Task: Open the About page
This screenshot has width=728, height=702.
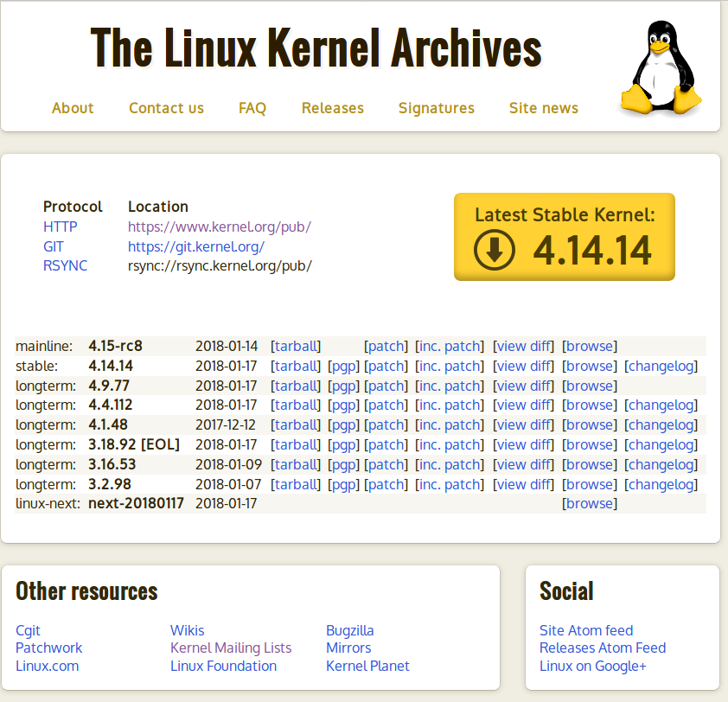Action: (x=73, y=108)
